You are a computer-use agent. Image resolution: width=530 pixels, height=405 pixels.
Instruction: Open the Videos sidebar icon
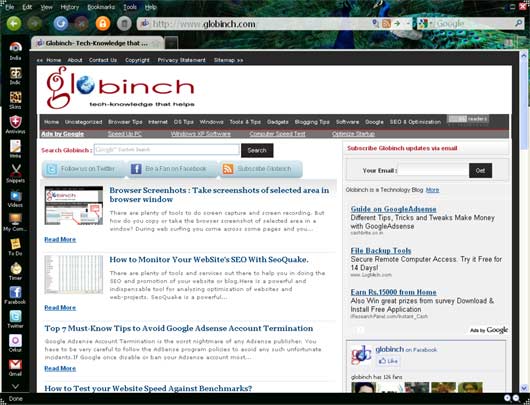coord(15,198)
